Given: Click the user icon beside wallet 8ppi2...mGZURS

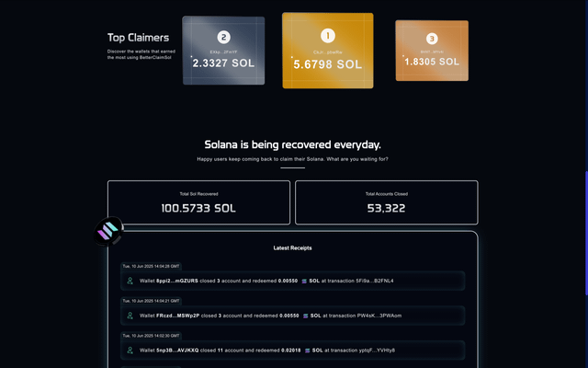Looking at the screenshot, I should [x=130, y=281].
